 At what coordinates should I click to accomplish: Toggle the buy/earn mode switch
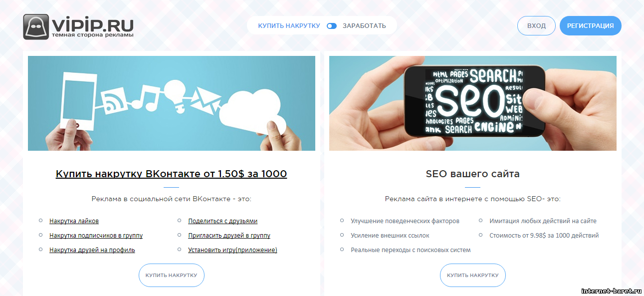pyautogui.click(x=331, y=26)
